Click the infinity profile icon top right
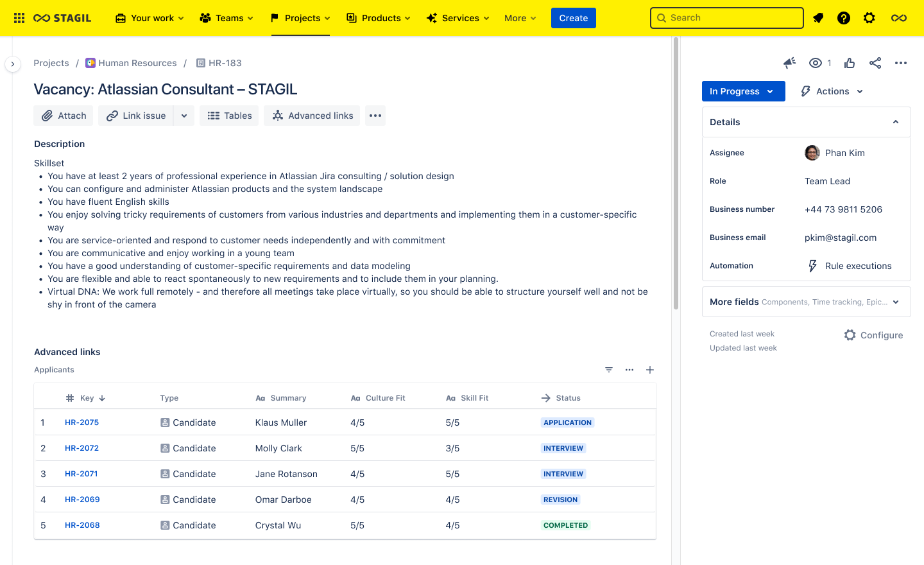924x565 pixels. pos(899,18)
